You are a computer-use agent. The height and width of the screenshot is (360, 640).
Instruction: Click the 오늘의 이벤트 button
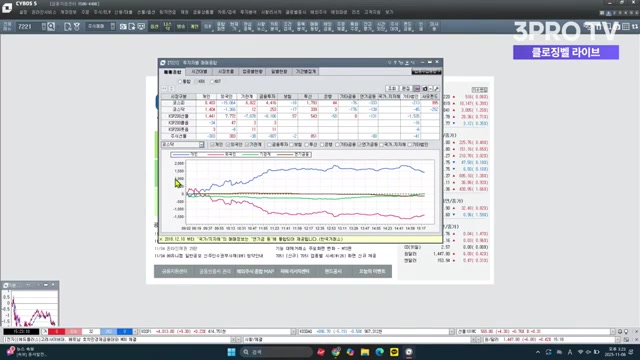click(x=372, y=271)
